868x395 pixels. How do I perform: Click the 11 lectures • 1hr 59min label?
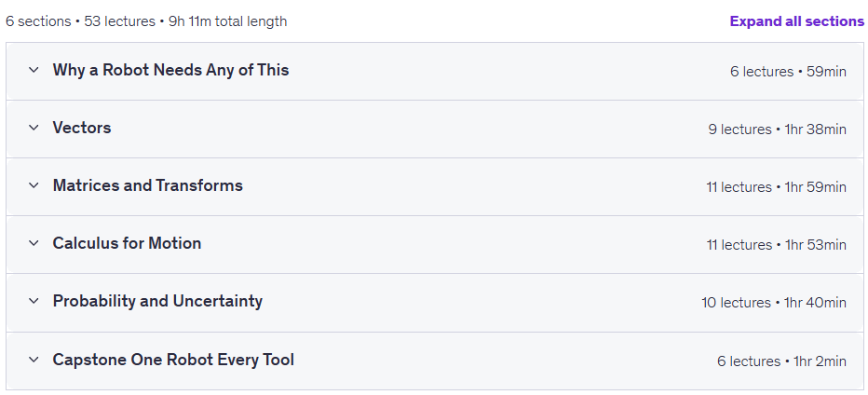(x=776, y=186)
